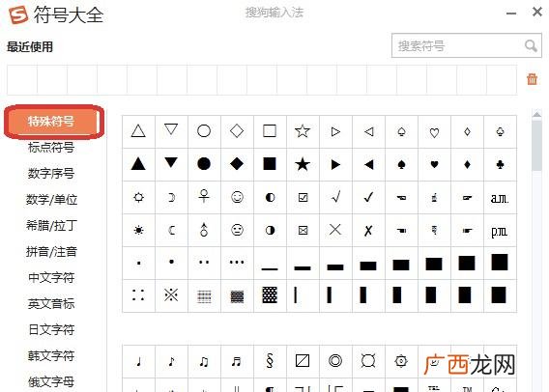Insert the double circle ◎ symbol
The image size is (549, 392).
335,361
